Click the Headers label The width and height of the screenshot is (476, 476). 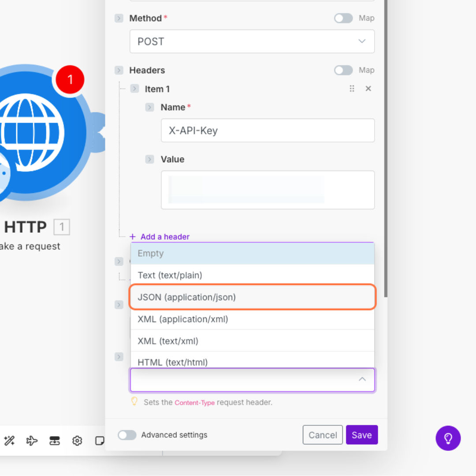pos(147,71)
